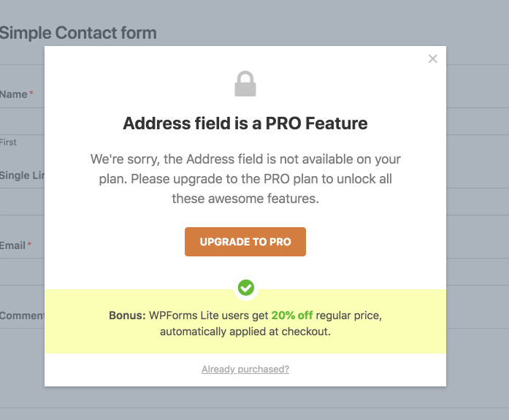Click the First sublabel under Name
509x420 pixels.
click(x=8, y=142)
